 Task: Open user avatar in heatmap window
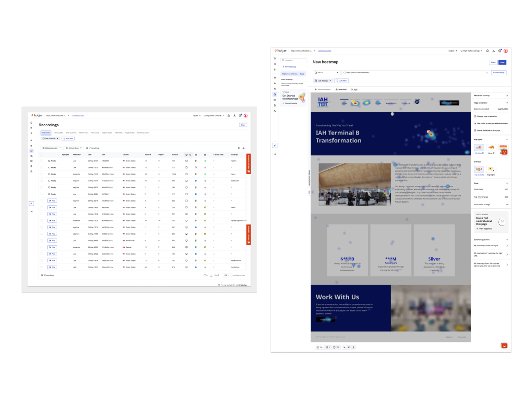[506, 51]
